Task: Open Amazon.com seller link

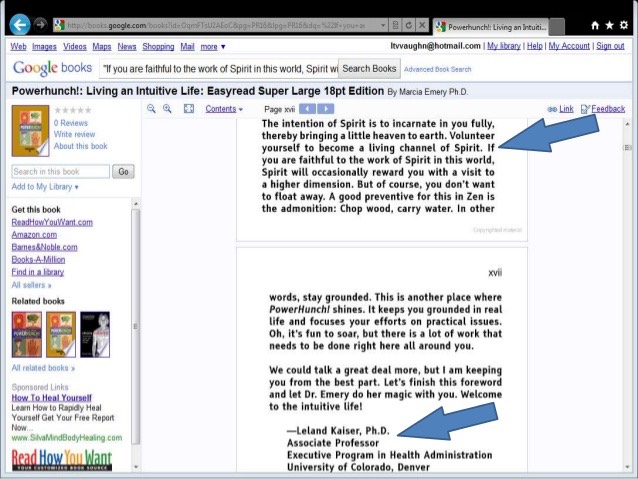Action: tap(34, 235)
